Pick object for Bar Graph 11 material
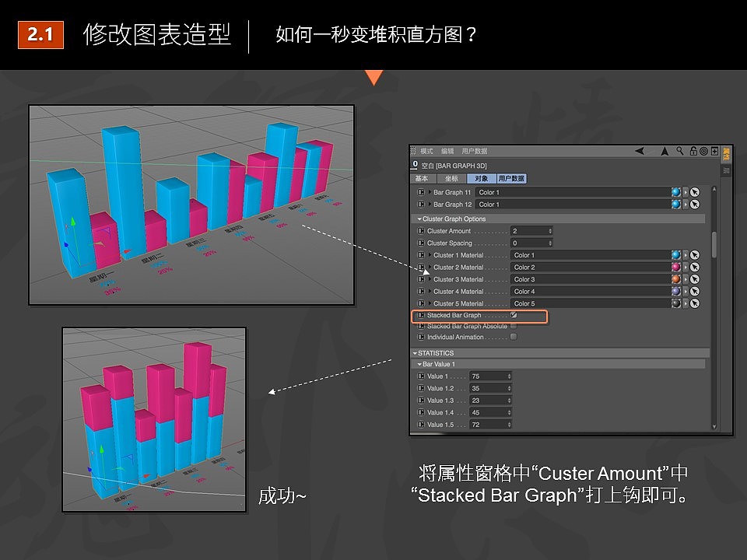Image resolution: width=747 pixels, height=560 pixels. [695, 192]
